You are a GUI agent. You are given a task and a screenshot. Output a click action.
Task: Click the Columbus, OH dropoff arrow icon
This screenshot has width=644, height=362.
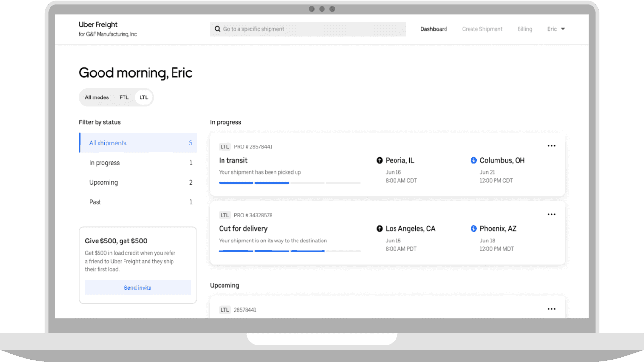pyautogui.click(x=474, y=161)
